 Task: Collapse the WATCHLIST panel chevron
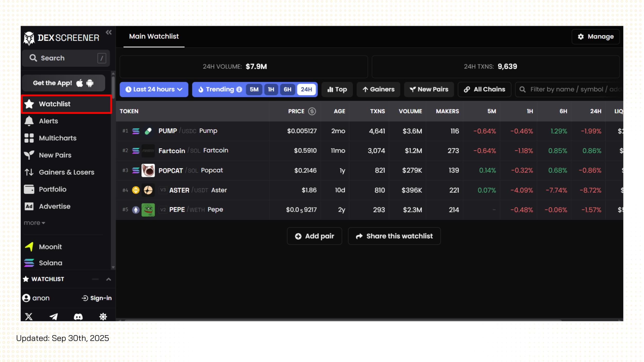(109, 279)
